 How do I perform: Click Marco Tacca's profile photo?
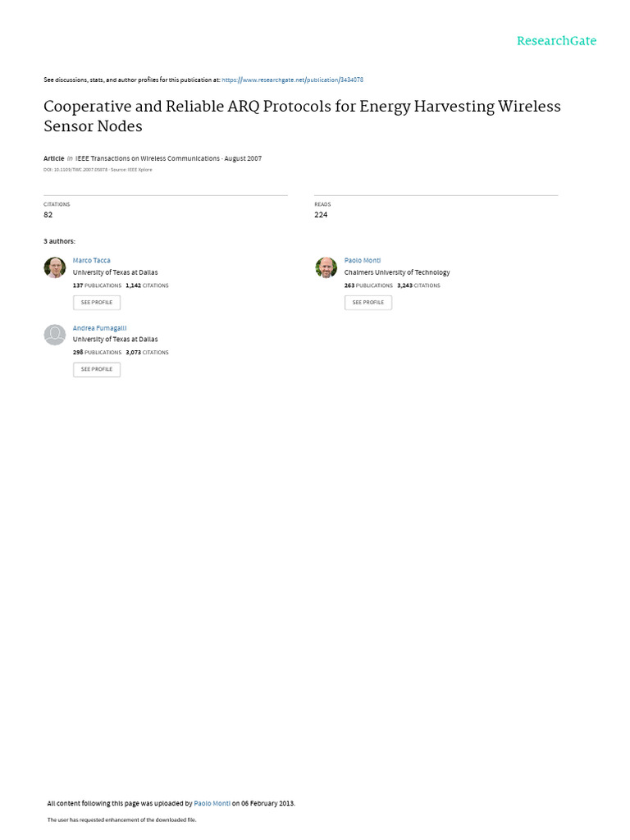[54, 267]
